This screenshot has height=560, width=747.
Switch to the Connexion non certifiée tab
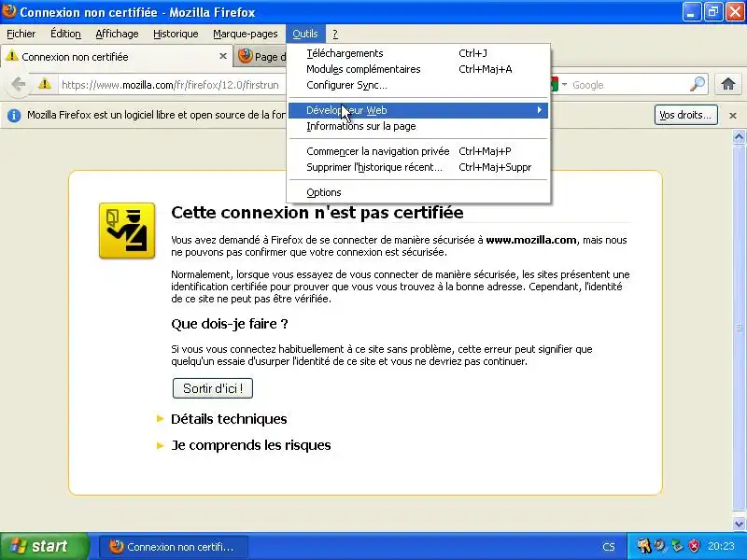[117, 56]
